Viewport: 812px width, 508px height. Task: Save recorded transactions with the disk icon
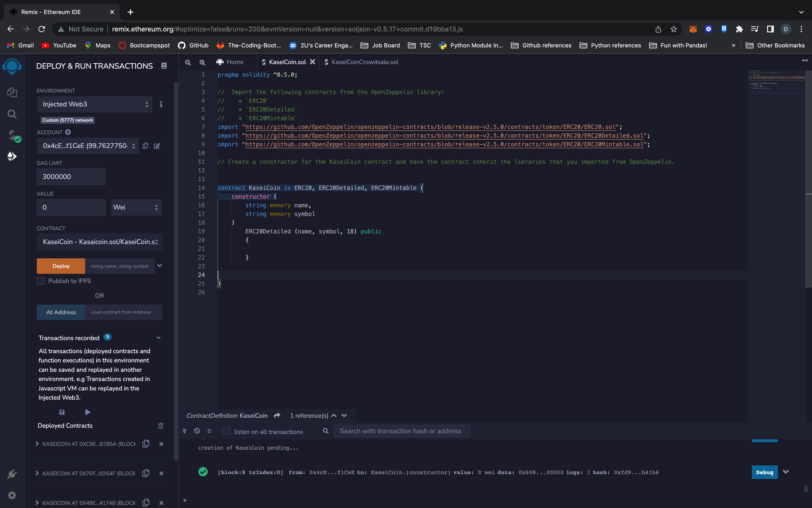click(x=62, y=412)
